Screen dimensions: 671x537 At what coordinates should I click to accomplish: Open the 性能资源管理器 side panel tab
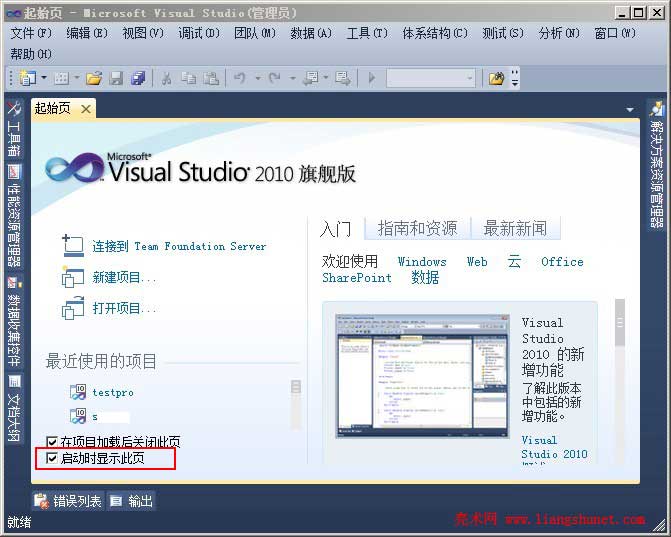coord(14,216)
